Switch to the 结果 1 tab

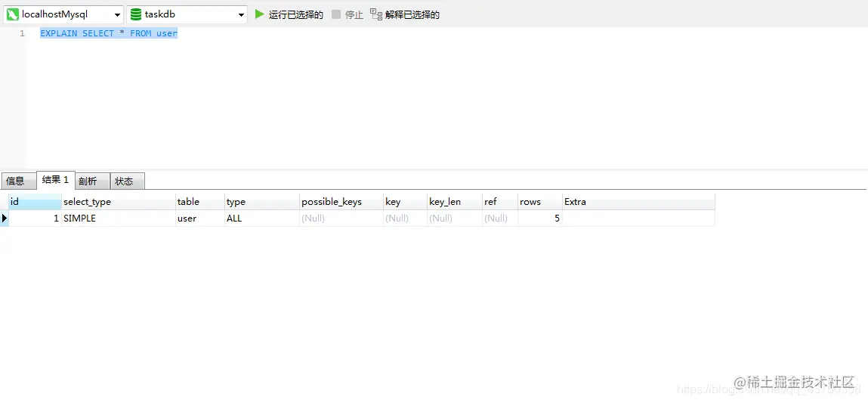[55, 180]
